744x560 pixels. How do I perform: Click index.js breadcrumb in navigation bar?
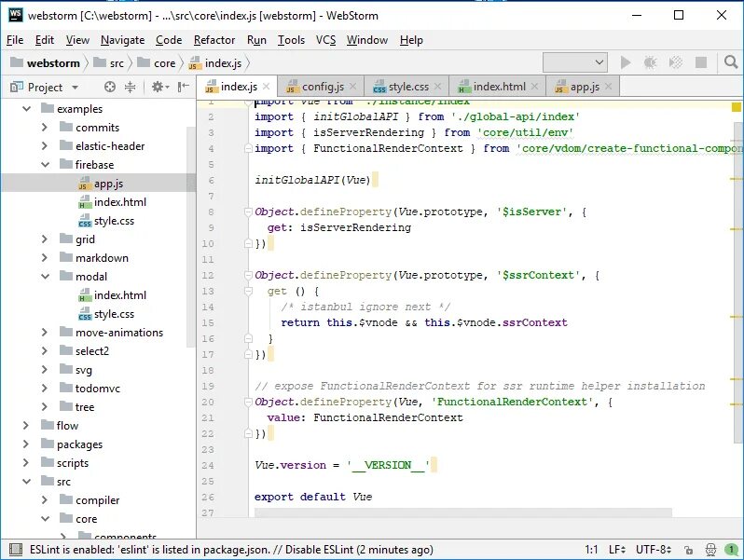[215, 63]
